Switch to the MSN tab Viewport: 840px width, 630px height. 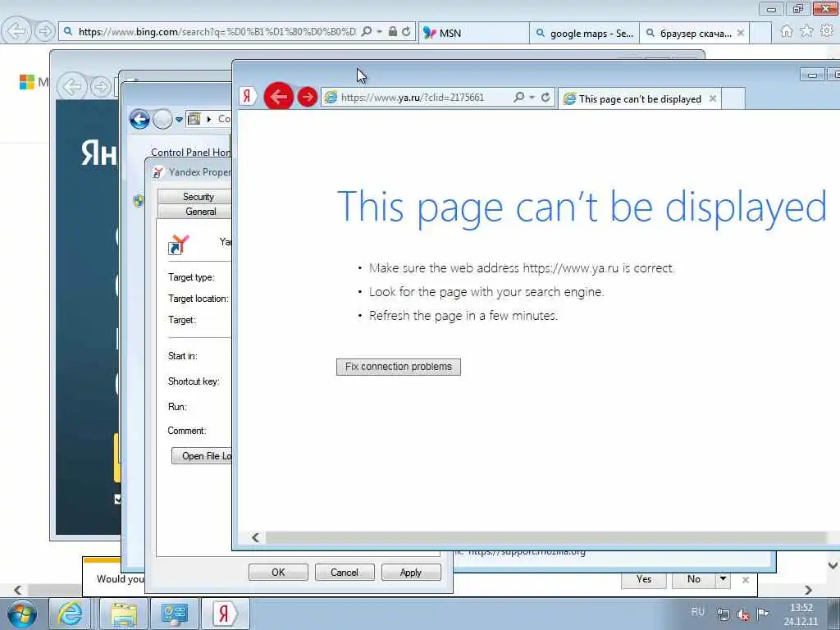coord(473,33)
